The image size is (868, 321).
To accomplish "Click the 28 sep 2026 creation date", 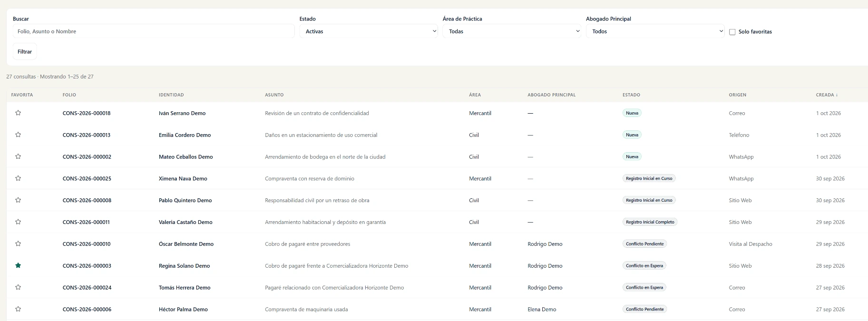I will (830, 266).
